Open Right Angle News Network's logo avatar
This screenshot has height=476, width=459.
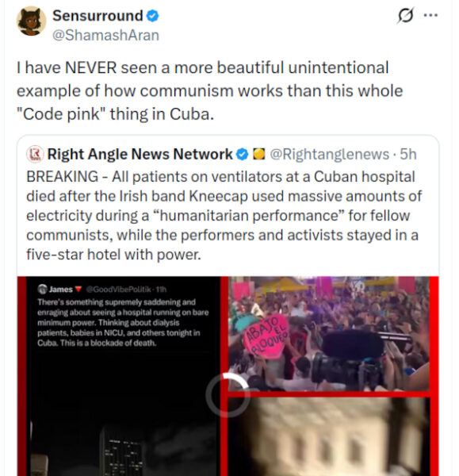[35, 154]
